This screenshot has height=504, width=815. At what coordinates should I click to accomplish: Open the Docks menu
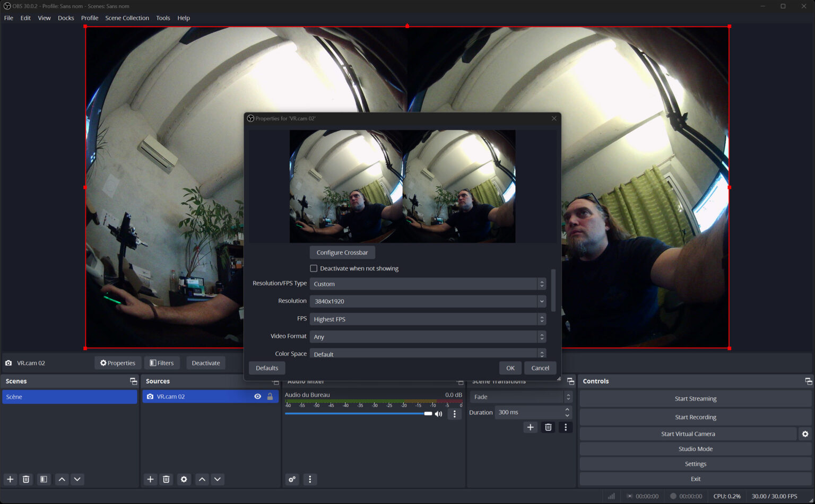click(x=66, y=18)
